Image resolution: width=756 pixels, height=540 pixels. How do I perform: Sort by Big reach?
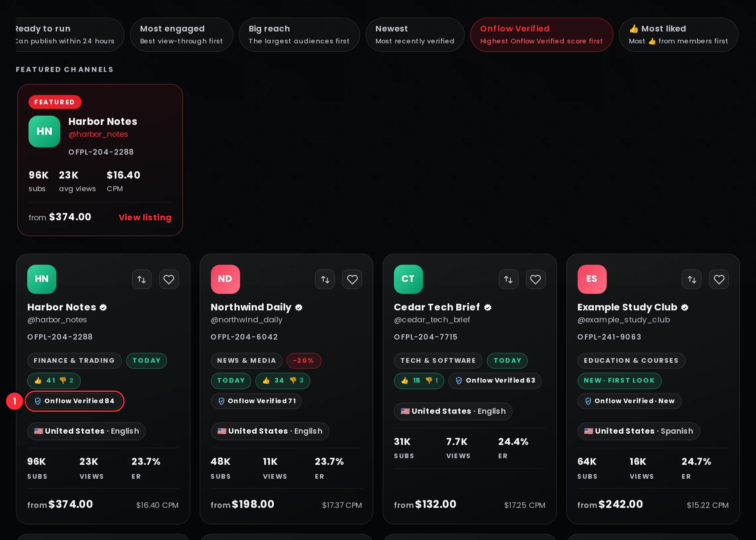click(299, 34)
